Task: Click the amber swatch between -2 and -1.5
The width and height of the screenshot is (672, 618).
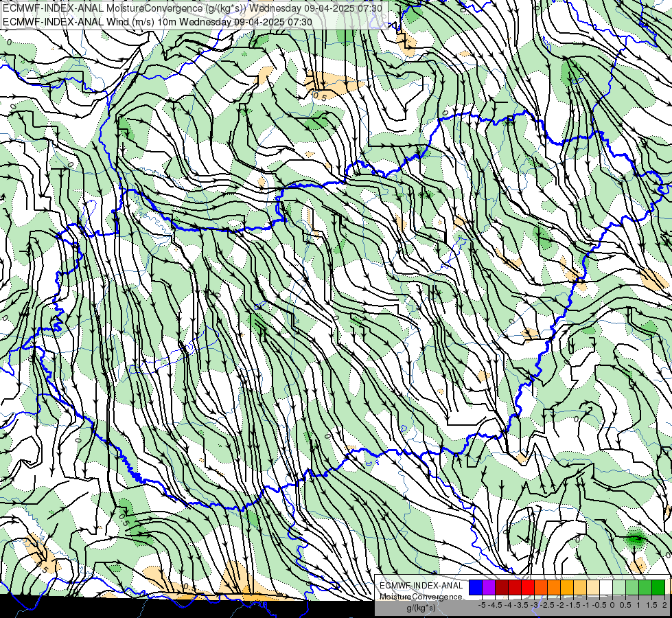Action: pyautogui.click(x=567, y=587)
